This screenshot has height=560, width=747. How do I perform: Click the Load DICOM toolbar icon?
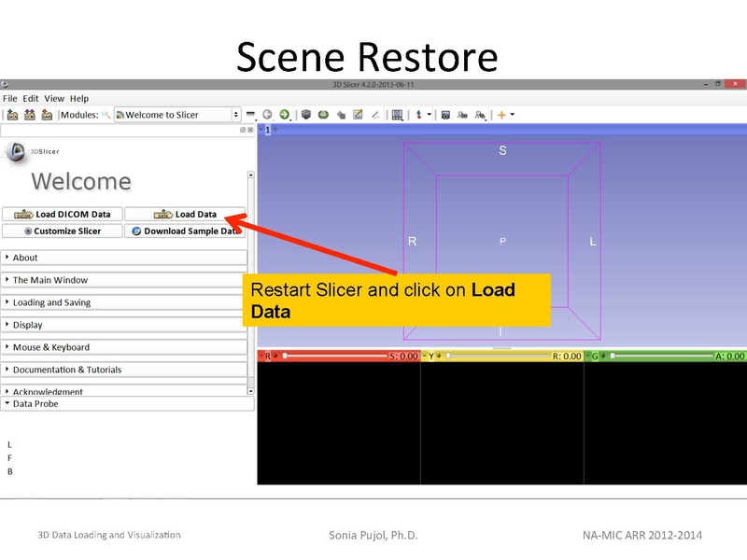coord(30,115)
